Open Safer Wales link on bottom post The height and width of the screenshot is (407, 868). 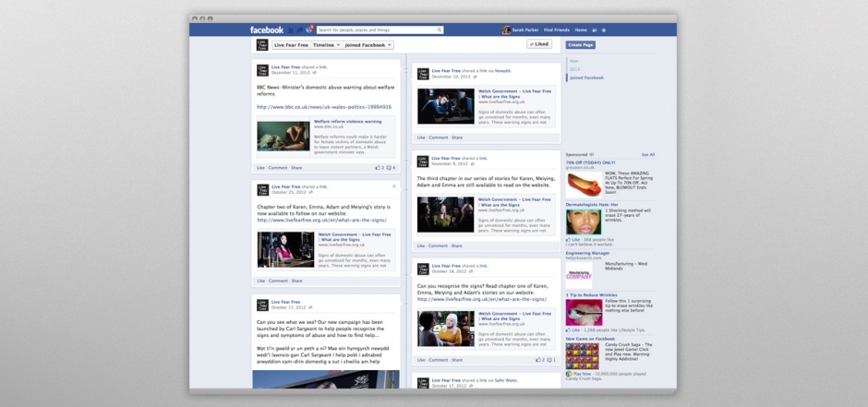pyautogui.click(x=507, y=380)
